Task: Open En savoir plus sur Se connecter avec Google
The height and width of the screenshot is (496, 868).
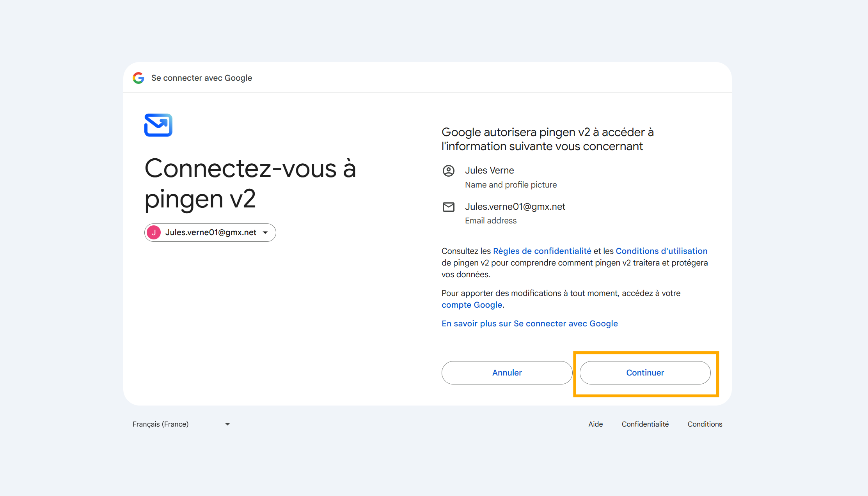Action: click(529, 324)
